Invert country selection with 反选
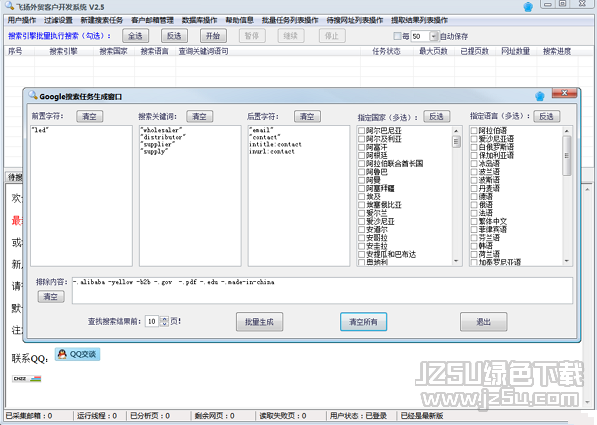Screen dimensions: 597x425 (437, 117)
